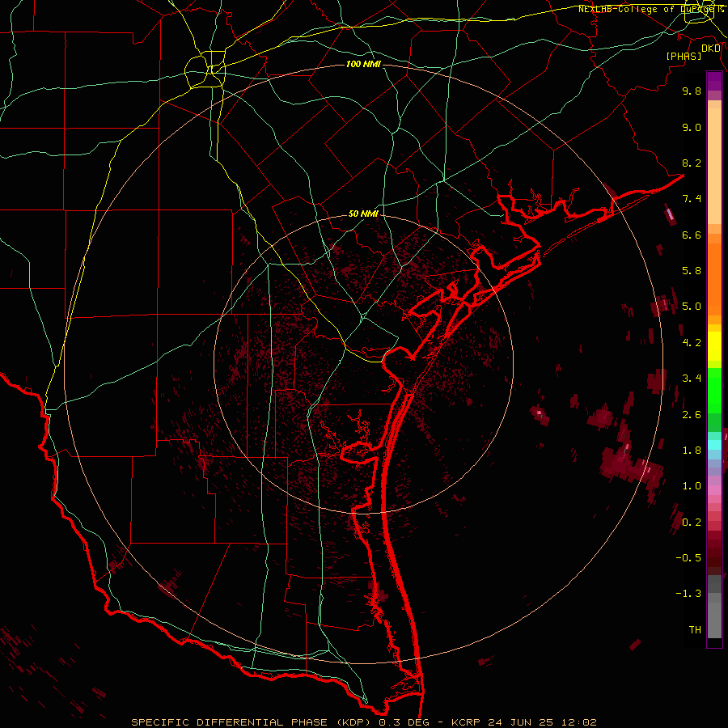
Task: Select the 1.0 value on the scale
Action: (692, 486)
